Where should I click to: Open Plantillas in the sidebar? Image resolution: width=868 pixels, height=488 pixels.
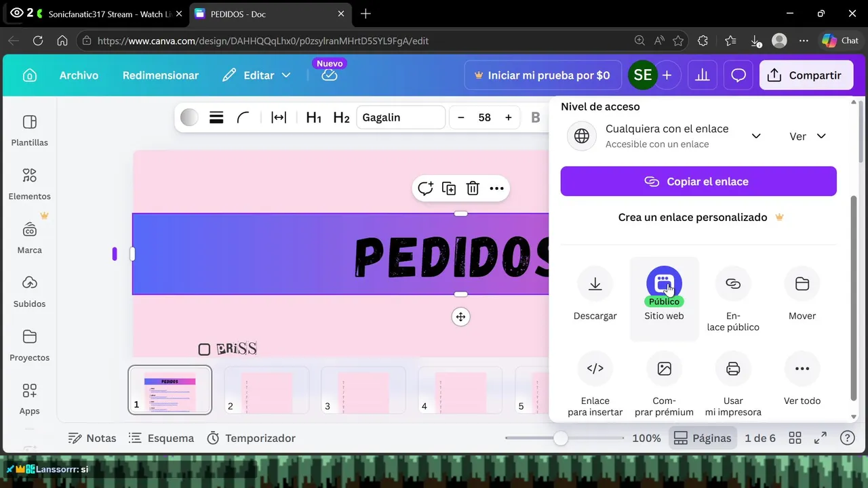[30, 130]
